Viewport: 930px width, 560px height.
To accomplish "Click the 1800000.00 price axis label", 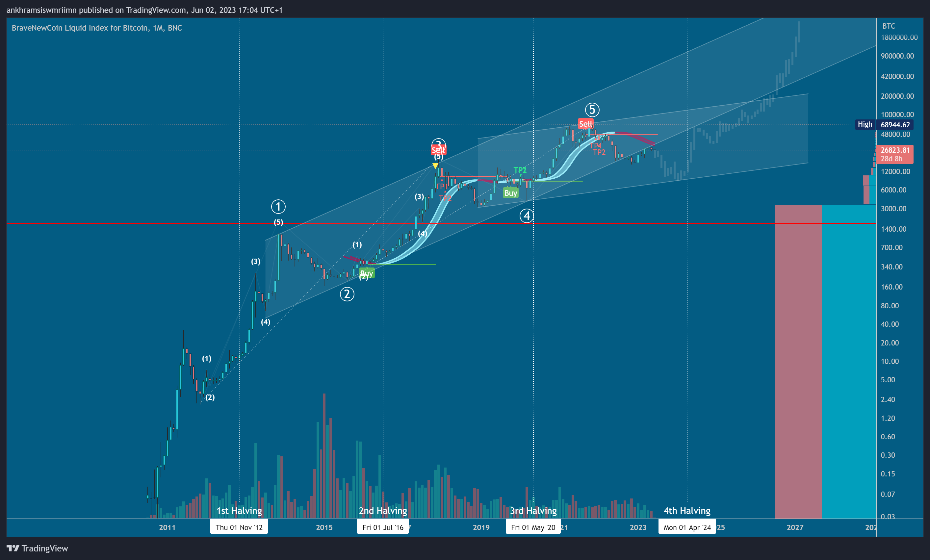I will point(899,38).
